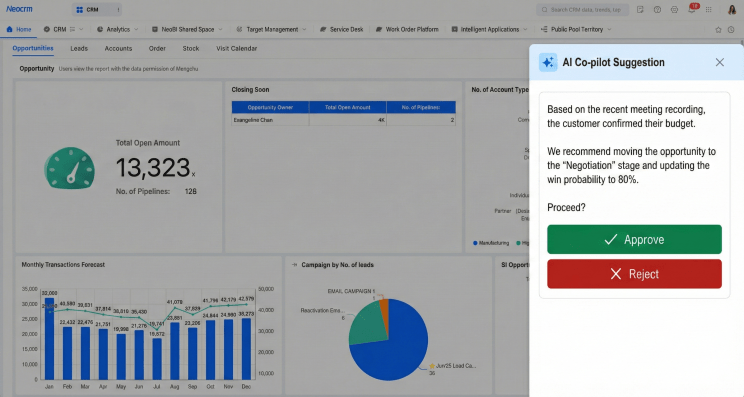Open the CRM app switcher tile
744x397 pixels.
tap(97, 9)
